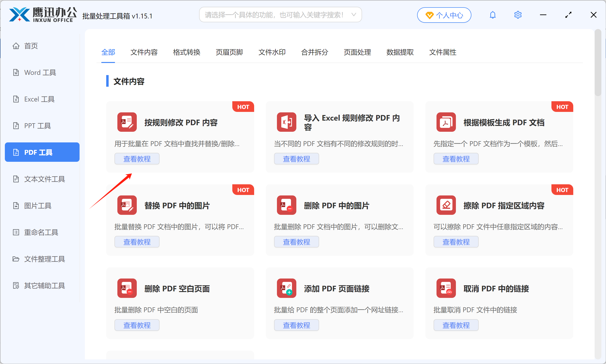Click 查看教程 under 取消 PDF 中的链接
The height and width of the screenshot is (364, 606).
(x=456, y=325)
